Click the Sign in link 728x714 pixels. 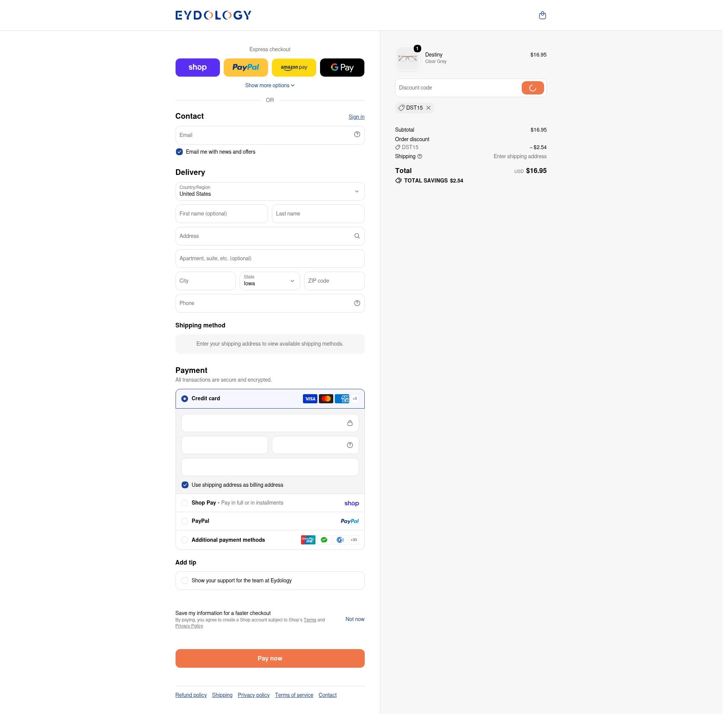click(x=356, y=117)
